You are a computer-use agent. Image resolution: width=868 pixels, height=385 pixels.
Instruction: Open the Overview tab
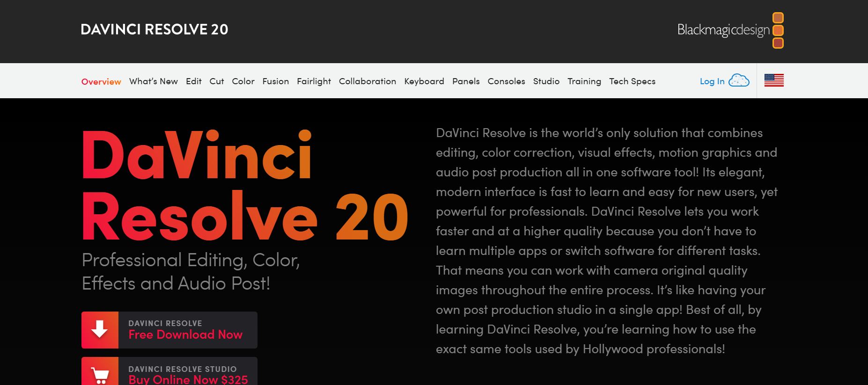101,81
